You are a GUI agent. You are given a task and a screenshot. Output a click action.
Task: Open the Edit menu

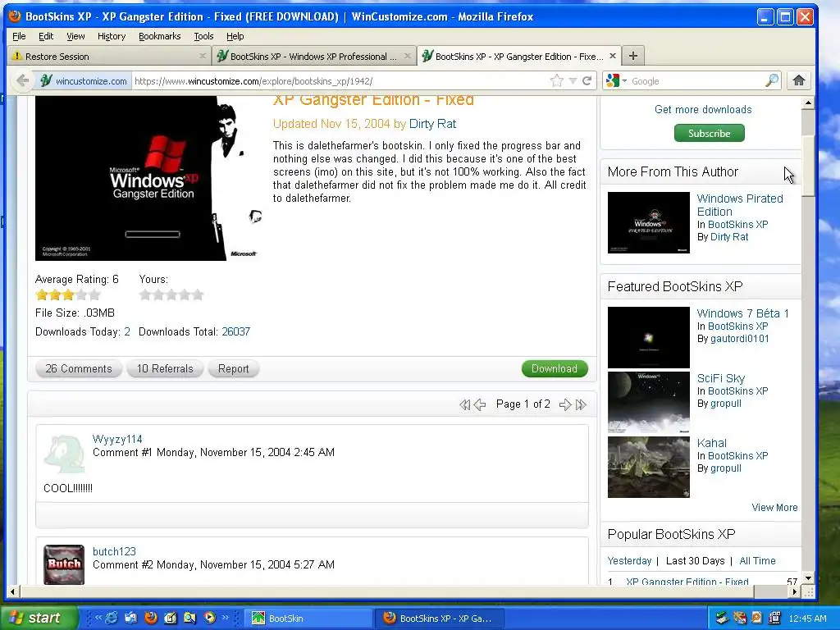[x=46, y=36]
